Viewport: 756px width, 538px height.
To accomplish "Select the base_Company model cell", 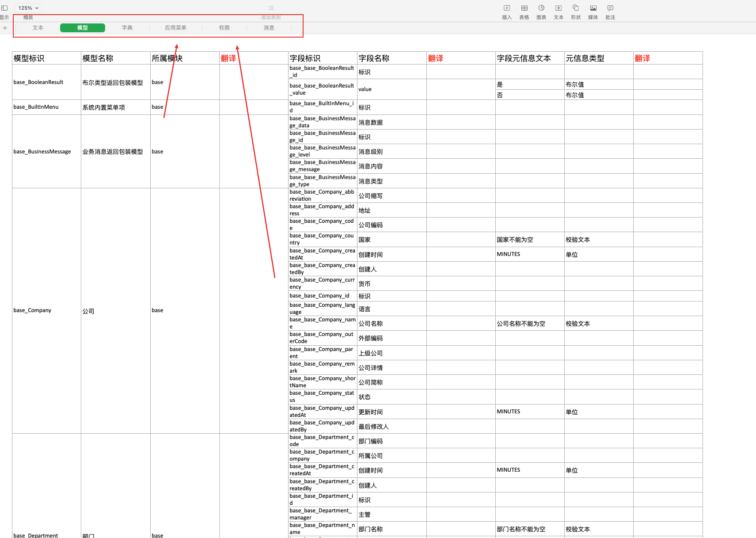I will tap(46, 310).
